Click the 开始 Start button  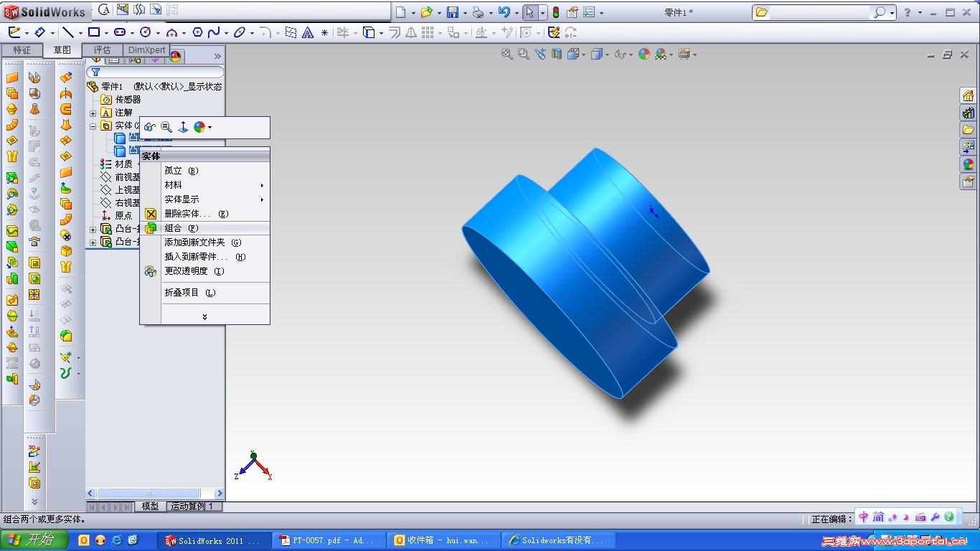tap(34, 540)
